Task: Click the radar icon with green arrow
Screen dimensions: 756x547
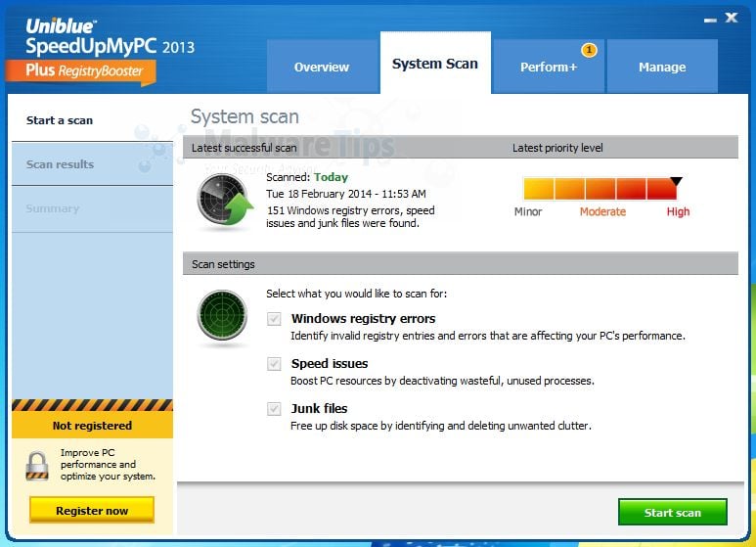Action: [x=225, y=200]
